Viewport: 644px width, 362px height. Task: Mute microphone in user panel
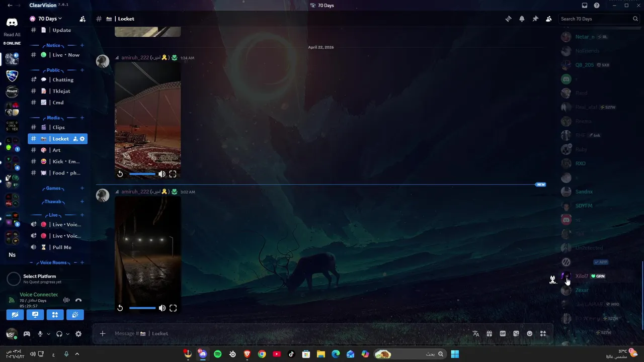pos(40,334)
